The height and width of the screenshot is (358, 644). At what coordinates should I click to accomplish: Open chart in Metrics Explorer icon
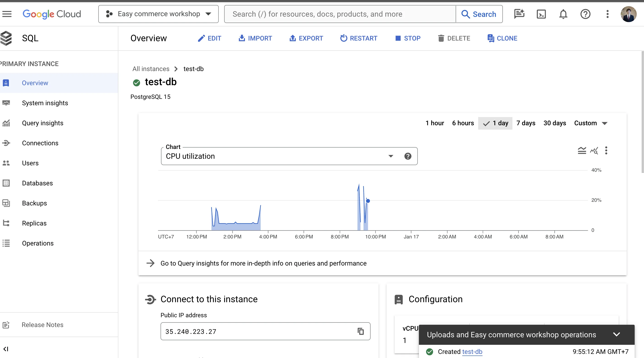pos(594,151)
